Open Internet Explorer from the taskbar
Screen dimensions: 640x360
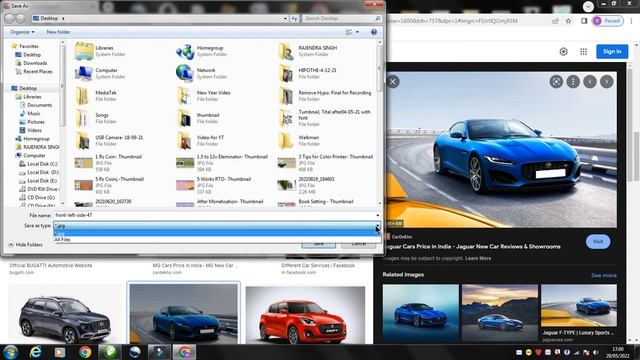point(36,352)
